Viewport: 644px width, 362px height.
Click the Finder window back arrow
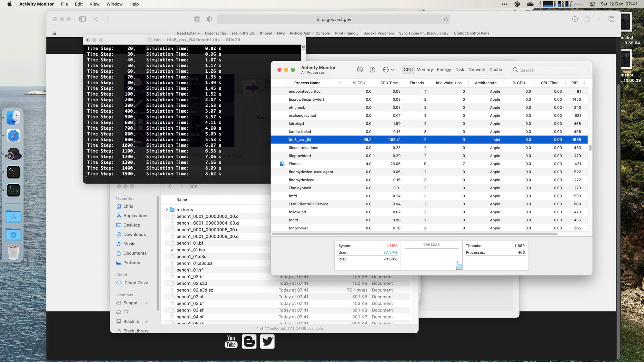pos(170,186)
